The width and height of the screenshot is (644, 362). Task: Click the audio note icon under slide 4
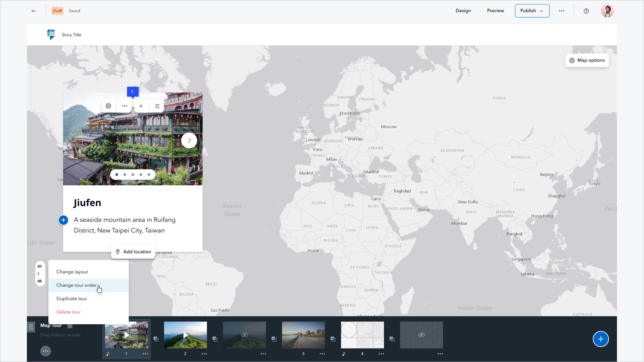point(344,354)
